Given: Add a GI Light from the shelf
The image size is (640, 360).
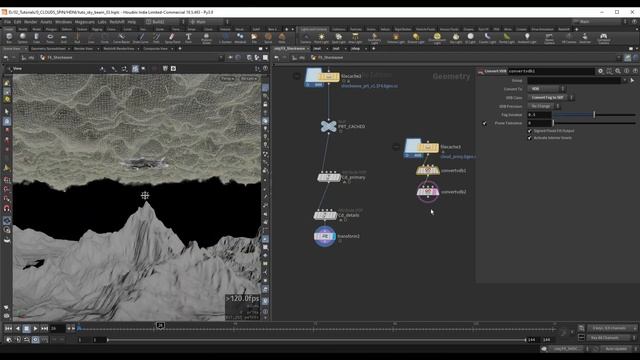Looking at the screenshot, I should pos(470,38).
